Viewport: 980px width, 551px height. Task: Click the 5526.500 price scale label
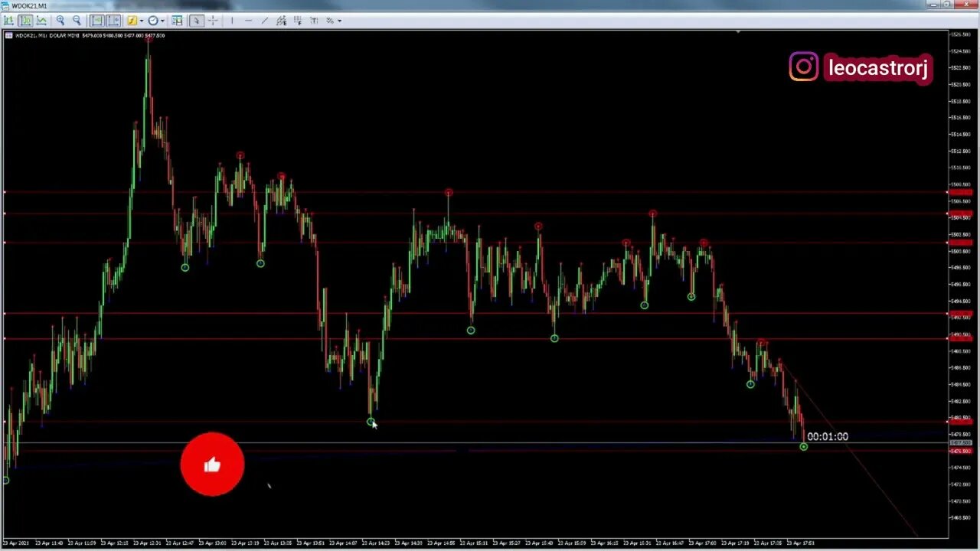point(960,34)
